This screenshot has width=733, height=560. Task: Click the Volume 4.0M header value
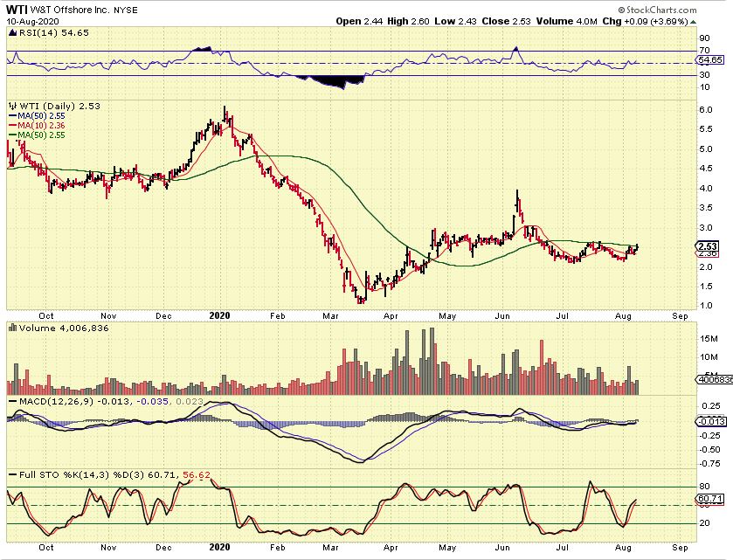pyautogui.click(x=567, y=22)
